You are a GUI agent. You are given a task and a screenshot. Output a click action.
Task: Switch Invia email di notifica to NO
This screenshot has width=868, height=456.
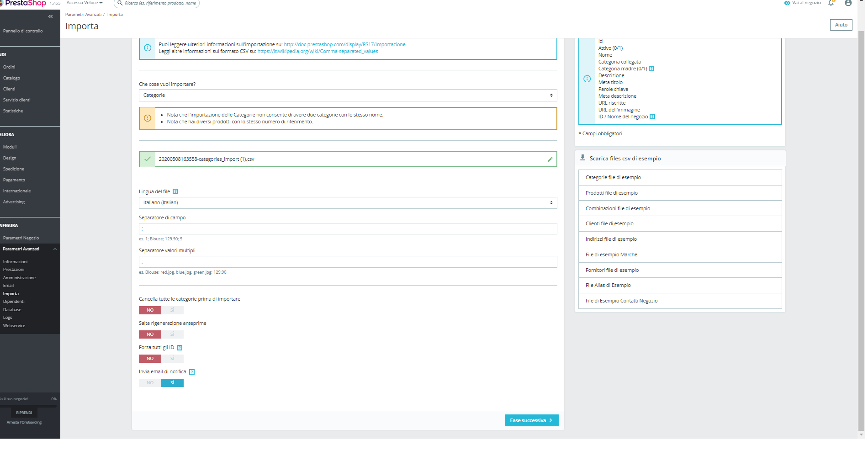(150, 383)
